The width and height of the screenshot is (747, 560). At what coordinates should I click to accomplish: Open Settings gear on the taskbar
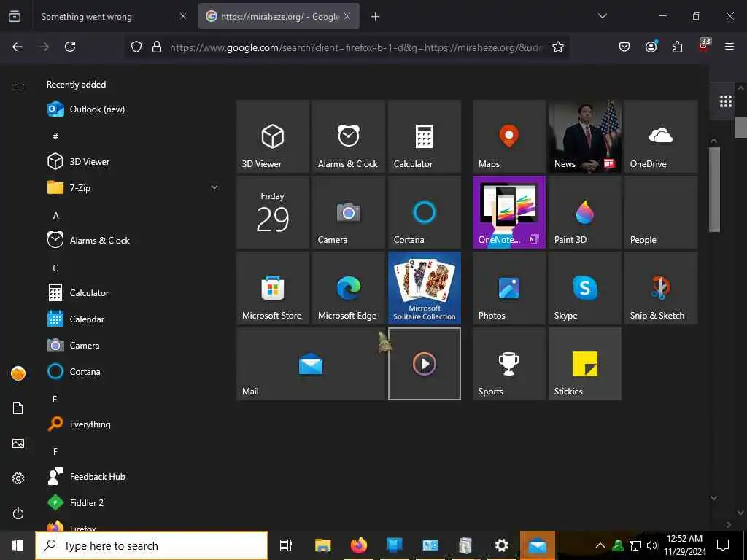coord(502,545)
